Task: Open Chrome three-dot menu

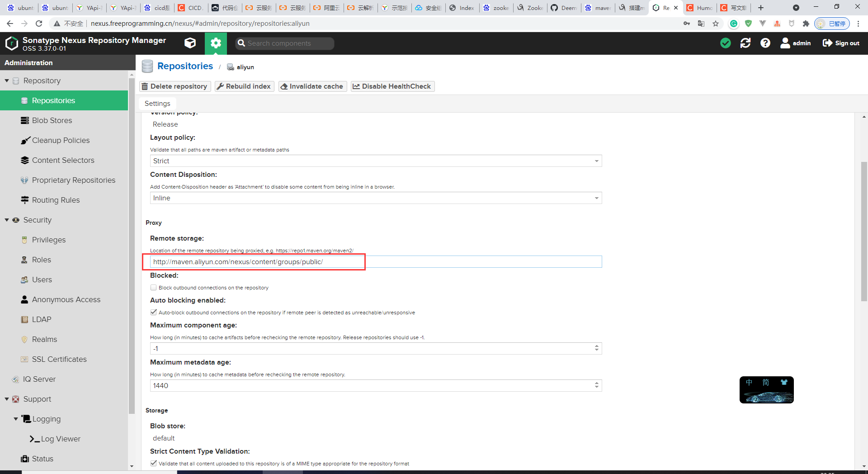Action: pyautogui.click(x=859, y=24)
